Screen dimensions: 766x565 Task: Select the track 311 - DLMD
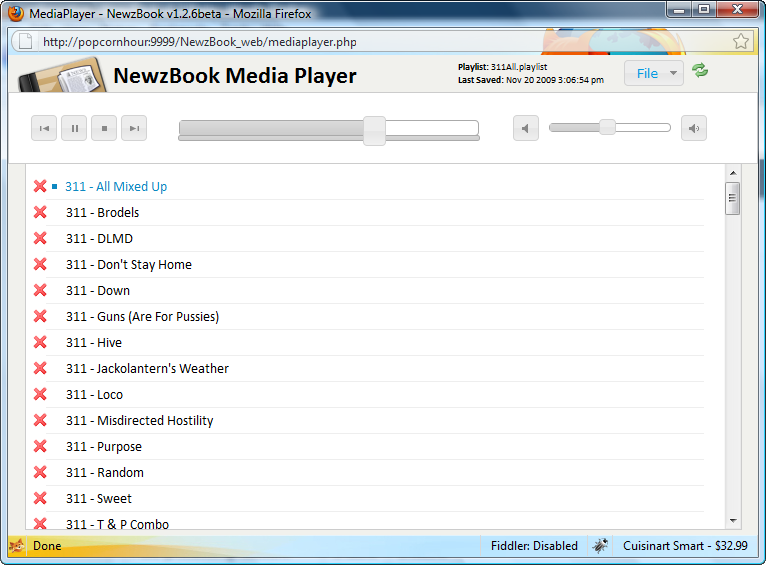(x=99, y=238)
